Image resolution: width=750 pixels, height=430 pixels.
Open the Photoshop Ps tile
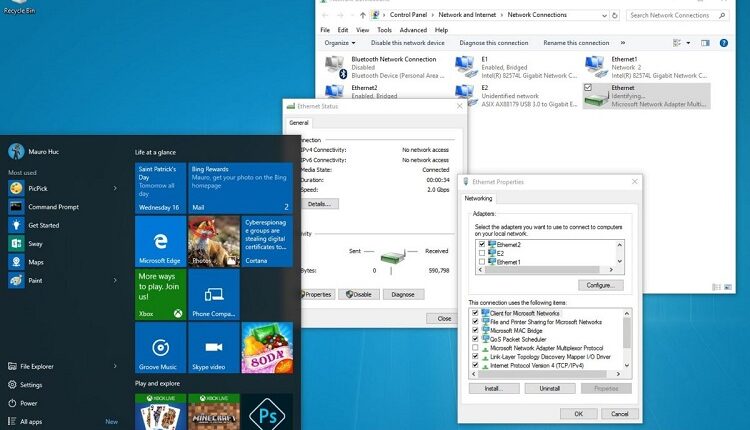coord(267,412)
